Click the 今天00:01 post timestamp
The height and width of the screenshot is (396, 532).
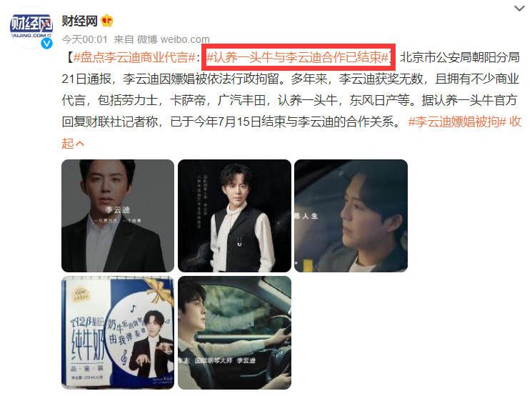pyautogui.click(x=84, y=39)
